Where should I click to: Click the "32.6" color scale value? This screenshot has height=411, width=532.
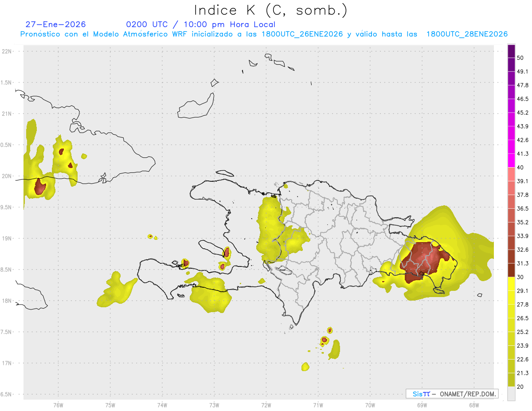click(x=523, y=250)
